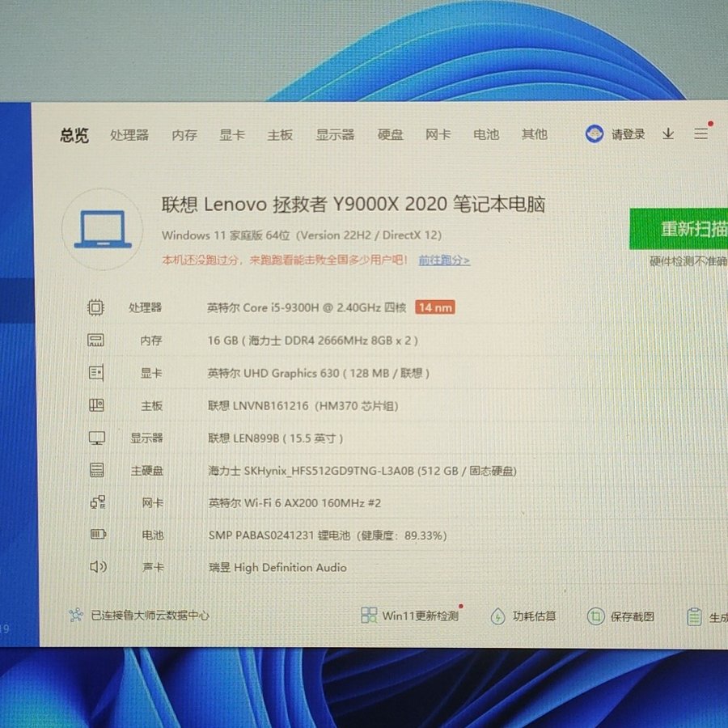Open the 硬盘 tab
Viewport: 728px width, 728px height.
[391, 134]
